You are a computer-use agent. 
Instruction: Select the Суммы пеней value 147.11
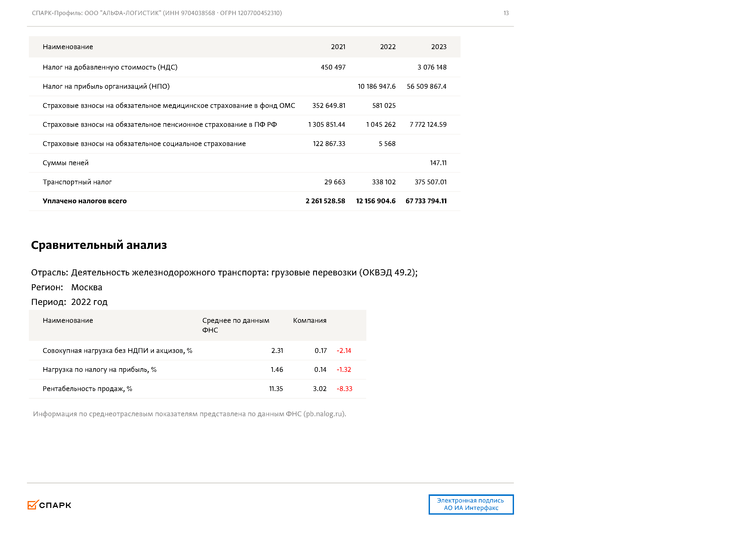click(x=438, y=163)
